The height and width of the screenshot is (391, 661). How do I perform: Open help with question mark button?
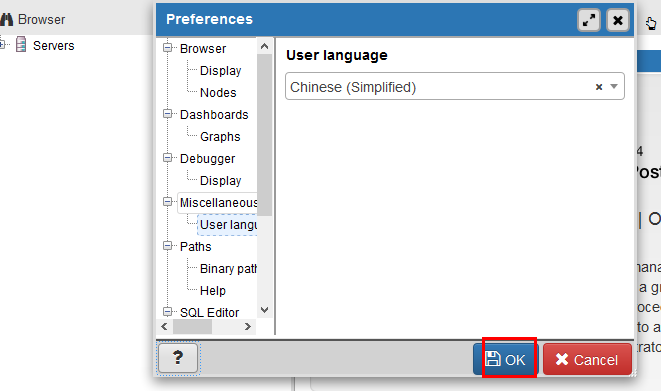pos(178,358)
